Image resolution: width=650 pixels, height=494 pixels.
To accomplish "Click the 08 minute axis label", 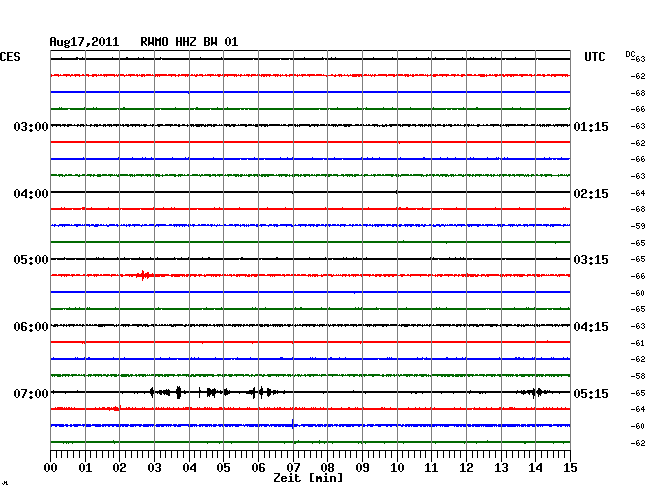I will 327,468.
